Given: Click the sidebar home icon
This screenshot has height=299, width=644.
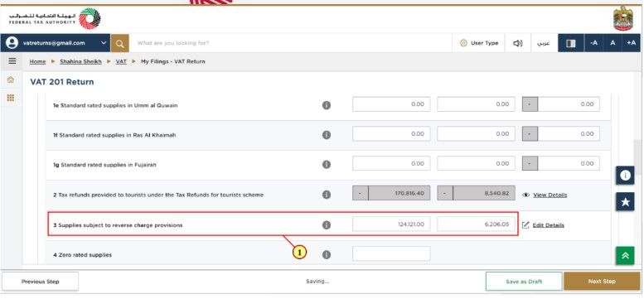Looking at the screenshot, I should pos(11,80).
